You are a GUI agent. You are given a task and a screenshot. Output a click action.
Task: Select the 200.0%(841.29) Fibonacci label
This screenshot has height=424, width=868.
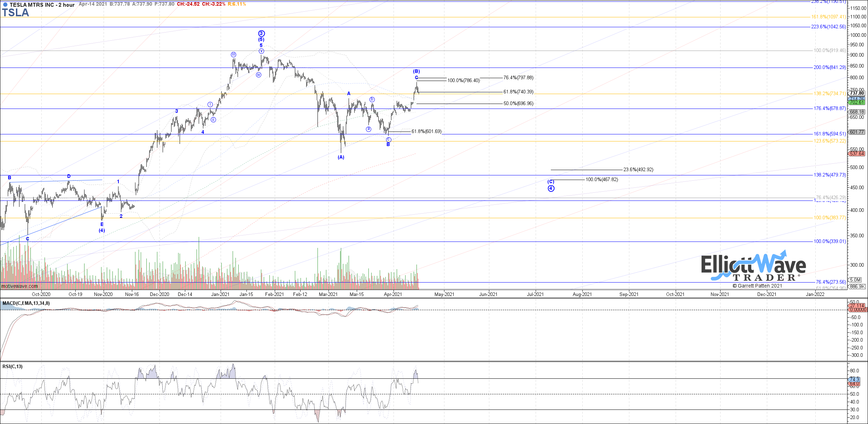point(830,67)
